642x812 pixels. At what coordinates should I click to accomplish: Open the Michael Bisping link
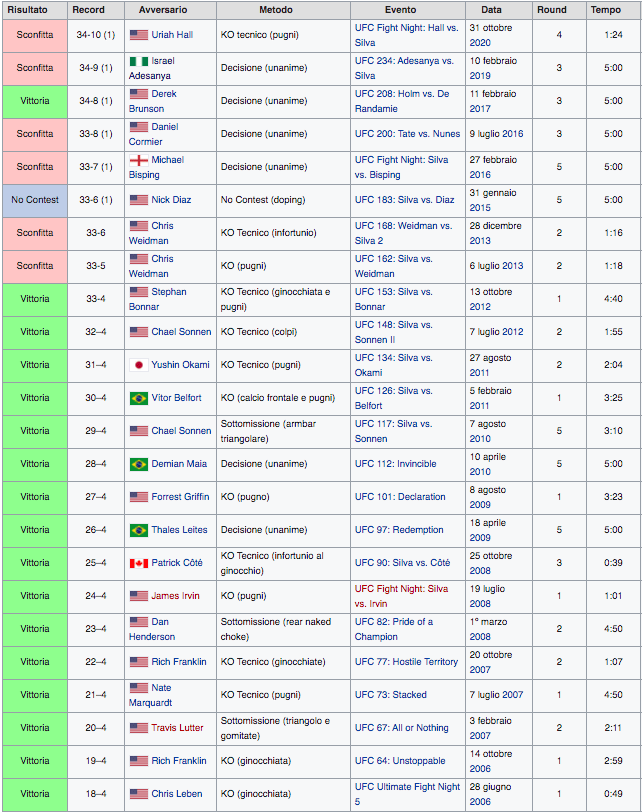coord(156,167)
